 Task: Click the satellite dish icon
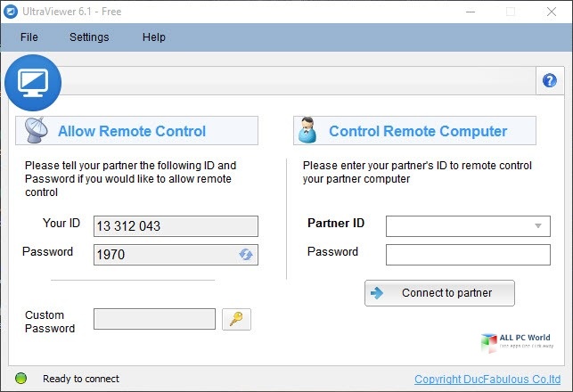(37, 130)
